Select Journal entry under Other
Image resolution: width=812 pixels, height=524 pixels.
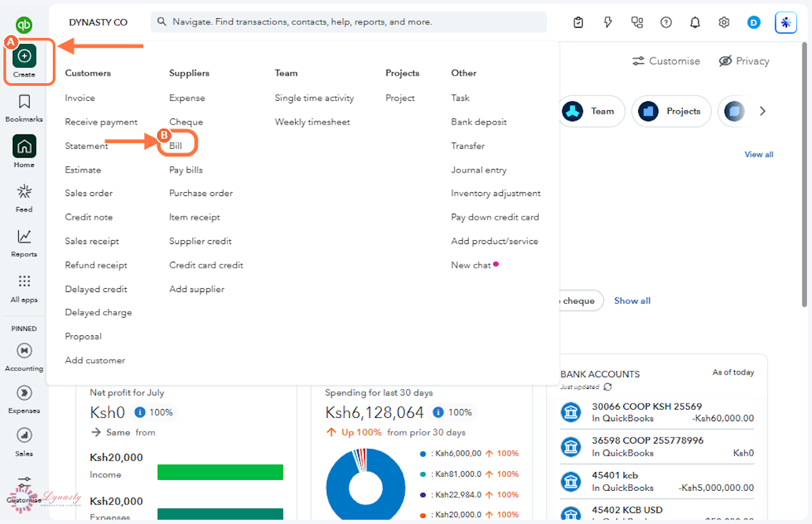click(479, 170)
